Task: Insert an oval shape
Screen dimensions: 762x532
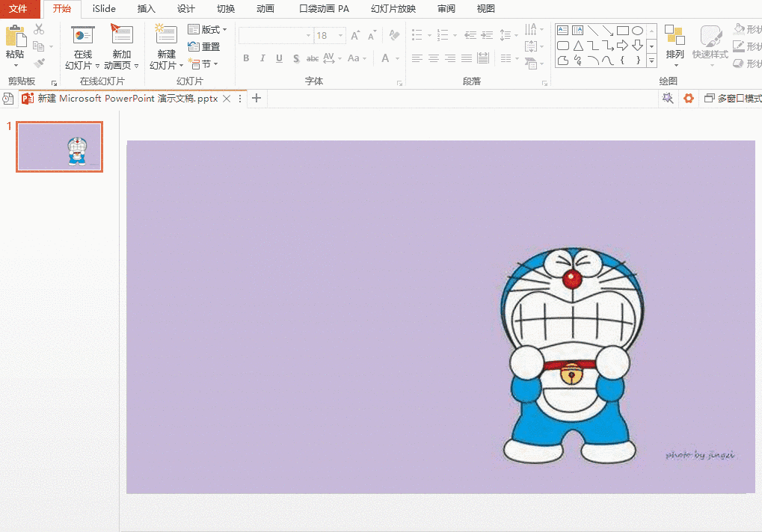Action: [639, 31]
